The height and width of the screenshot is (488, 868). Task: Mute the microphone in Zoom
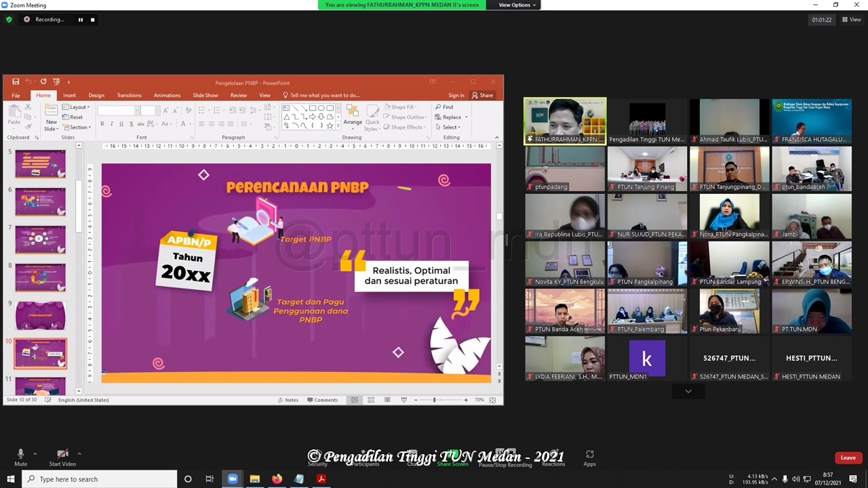click(x=20, y=454)
